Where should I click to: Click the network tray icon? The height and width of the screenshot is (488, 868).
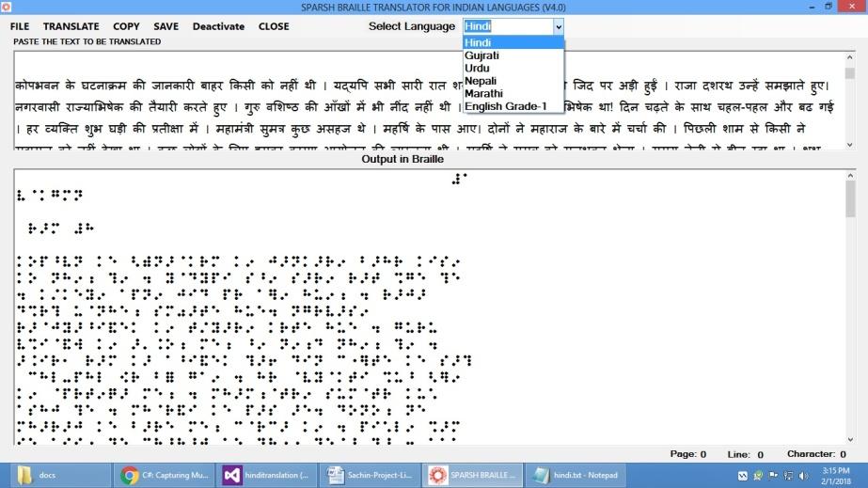coord(788,476)
